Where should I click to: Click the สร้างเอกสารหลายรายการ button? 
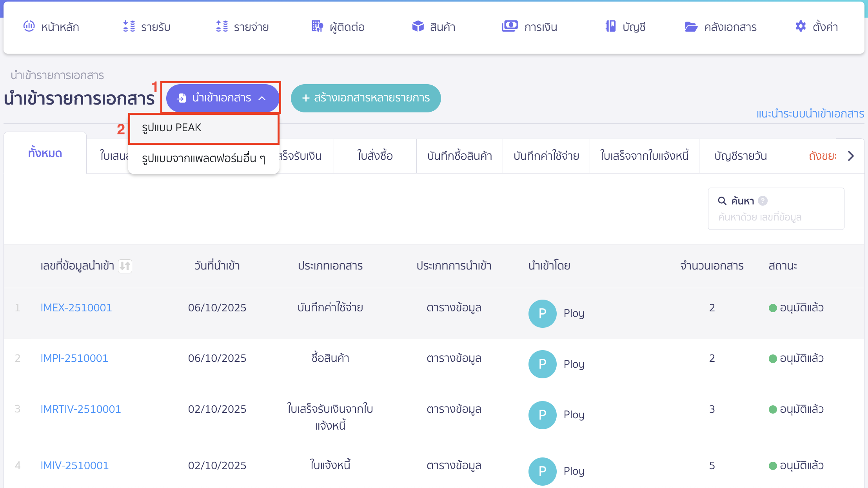pos(365,98)
